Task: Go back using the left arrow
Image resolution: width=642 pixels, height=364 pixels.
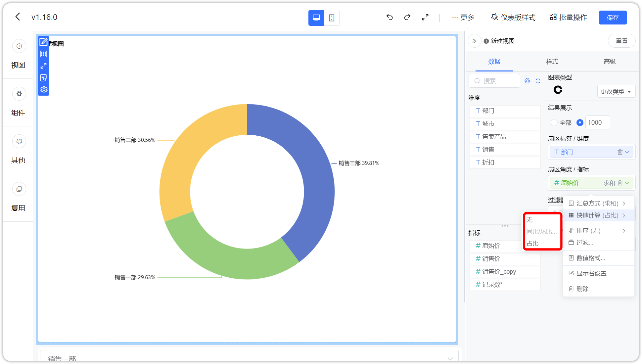Action: 18,17
